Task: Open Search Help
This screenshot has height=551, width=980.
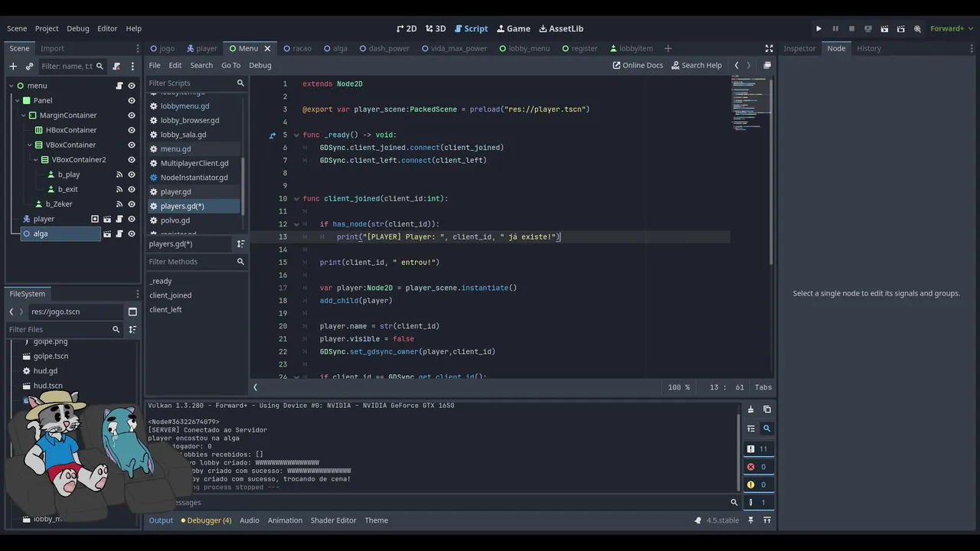Action: click(697, 65)
